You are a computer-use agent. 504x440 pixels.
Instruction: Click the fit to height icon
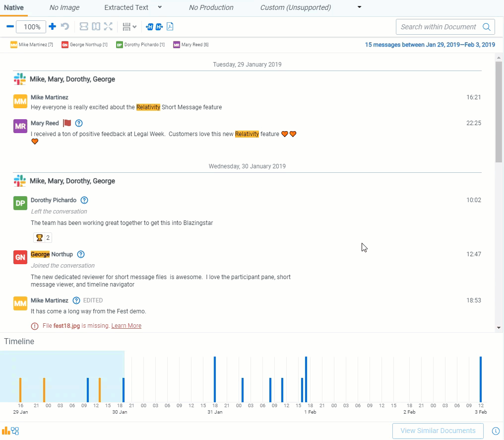(x=96, y=27)
